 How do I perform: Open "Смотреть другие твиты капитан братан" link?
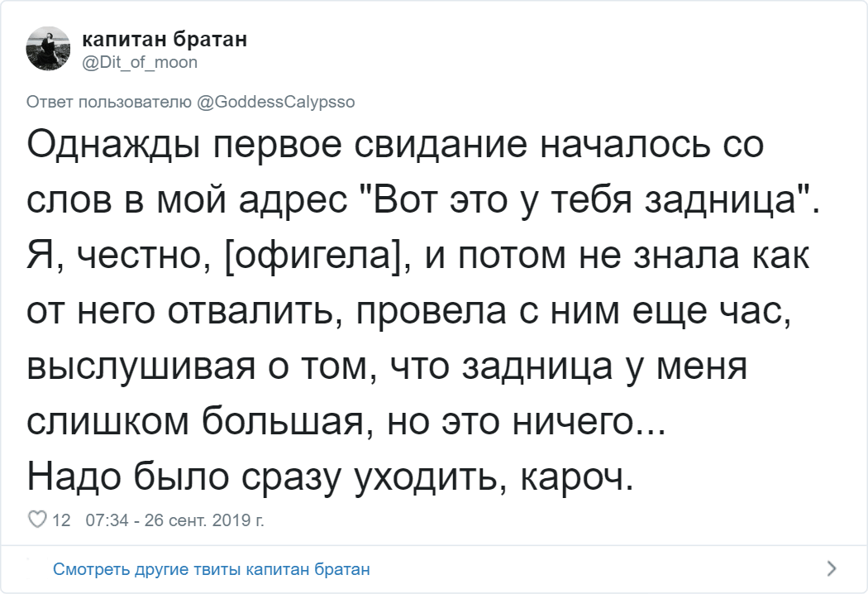(211, 569)
